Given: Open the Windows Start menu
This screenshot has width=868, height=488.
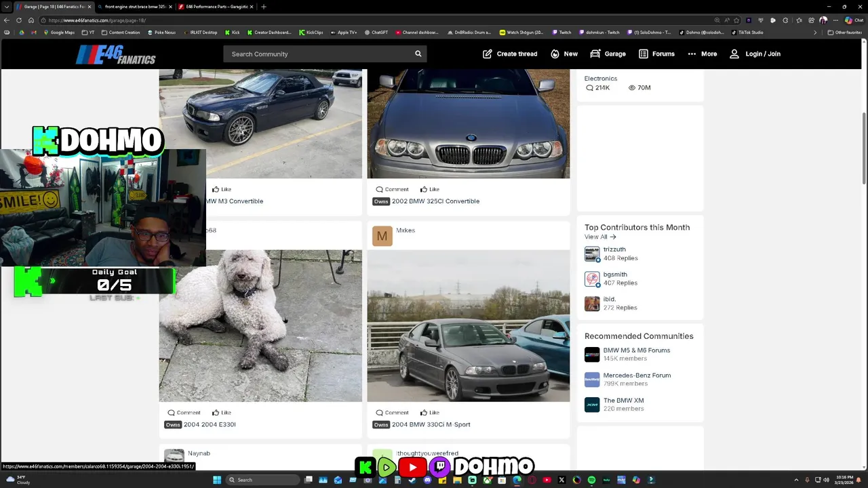Looking at the screenshot, I should [x=217, y=480].
